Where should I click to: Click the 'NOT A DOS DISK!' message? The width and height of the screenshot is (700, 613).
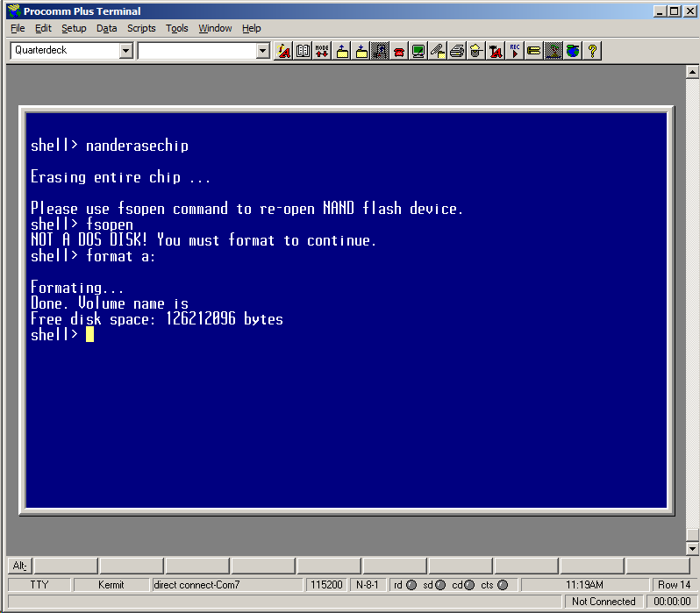coord(204,240)
